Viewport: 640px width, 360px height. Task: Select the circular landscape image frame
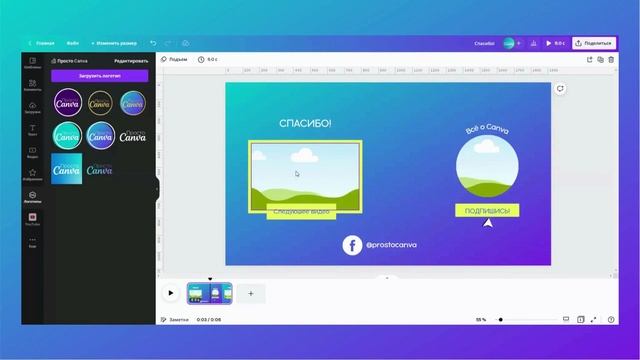pos(487,166)
